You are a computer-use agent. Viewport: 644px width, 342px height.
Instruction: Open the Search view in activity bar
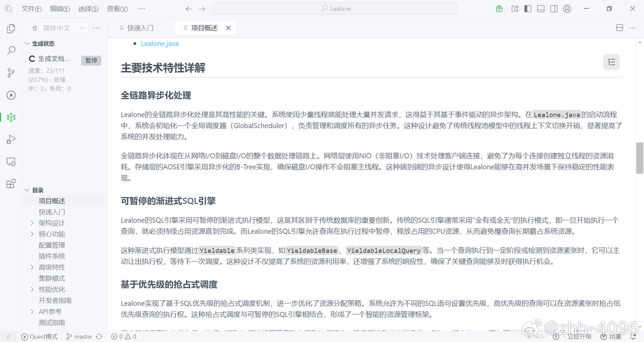point(11,51)
